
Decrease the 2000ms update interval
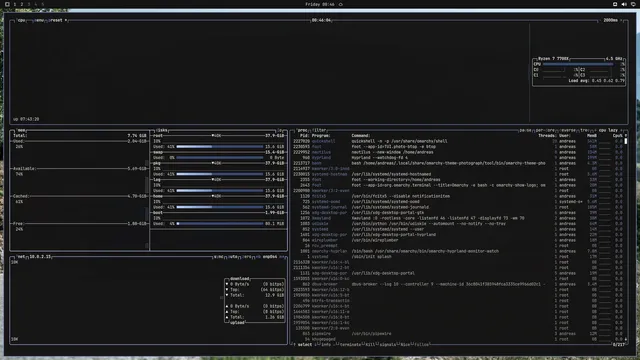point(600,20)
